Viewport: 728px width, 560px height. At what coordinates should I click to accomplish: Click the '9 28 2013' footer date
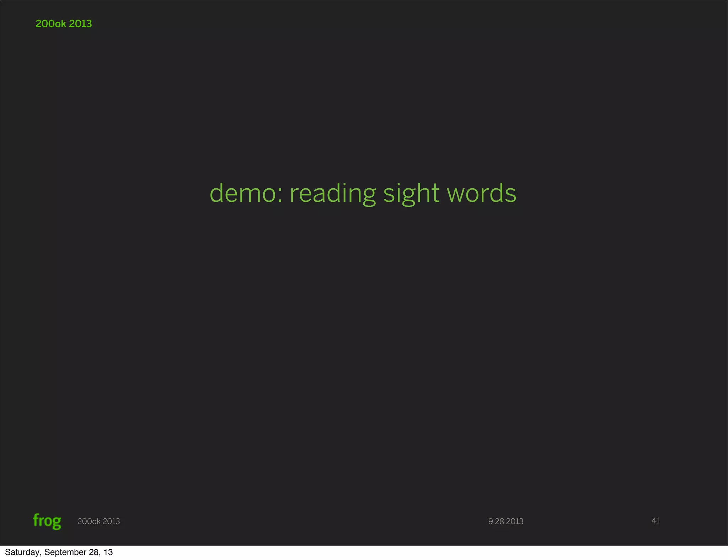pos(505,521)
